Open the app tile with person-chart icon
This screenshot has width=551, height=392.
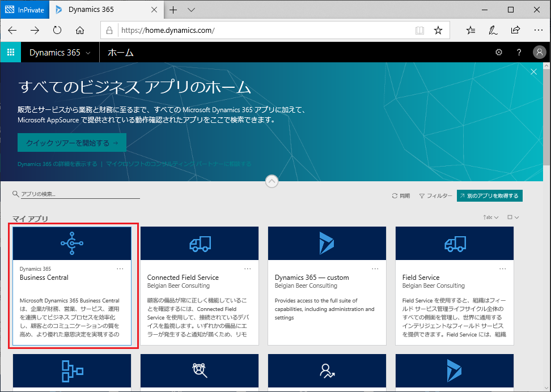[x=327, y=371]
